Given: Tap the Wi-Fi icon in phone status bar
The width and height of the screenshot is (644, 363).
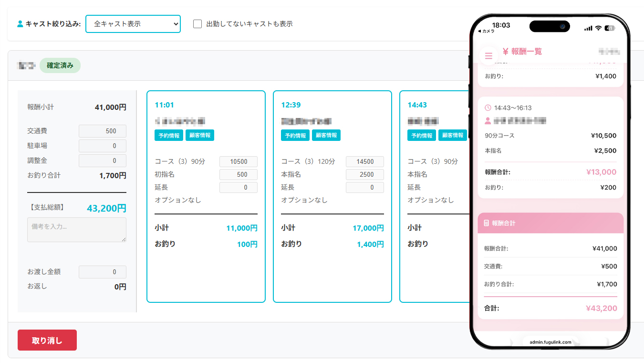Looking at the screenshot, I should tap(598, 28).
